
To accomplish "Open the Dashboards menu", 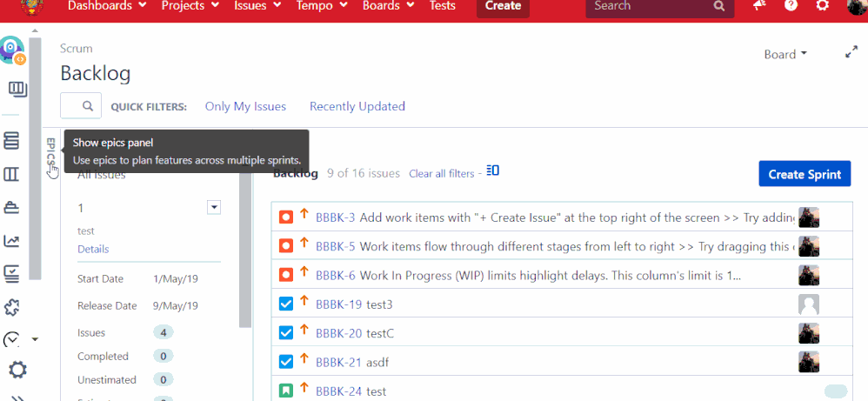I will pos(107,6).
